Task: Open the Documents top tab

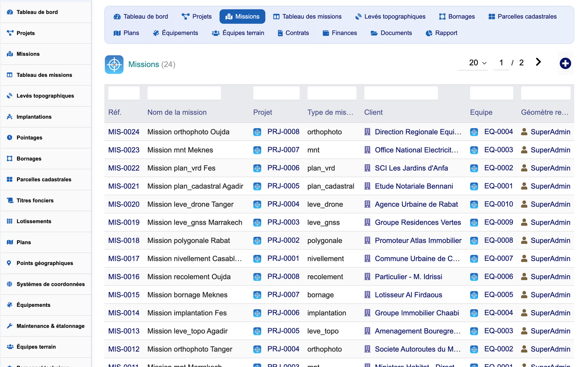Action: point(391,33)
